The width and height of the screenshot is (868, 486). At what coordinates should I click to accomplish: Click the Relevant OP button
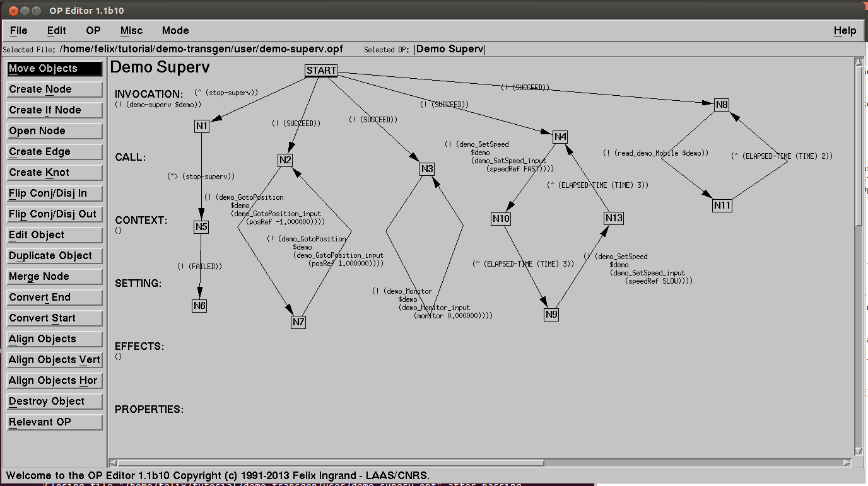point(54,422)
